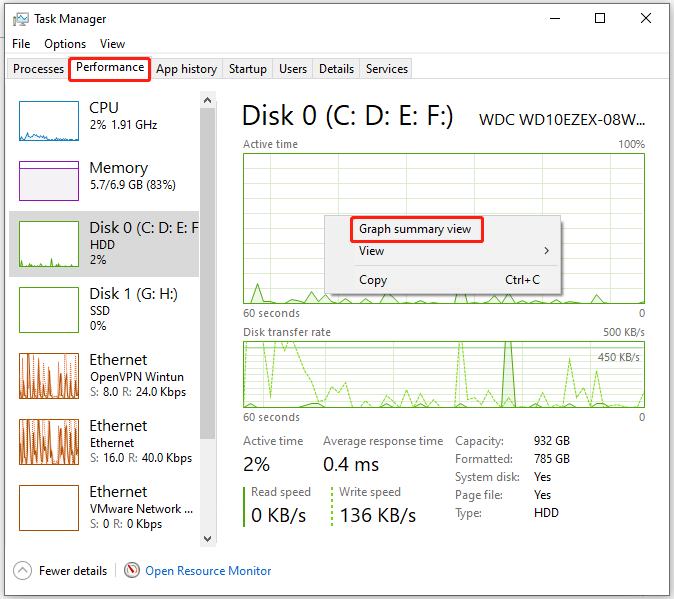Viewport: 674px width, 599px height.
Task: Switch to the Startup tab
Action: [248, 69]
